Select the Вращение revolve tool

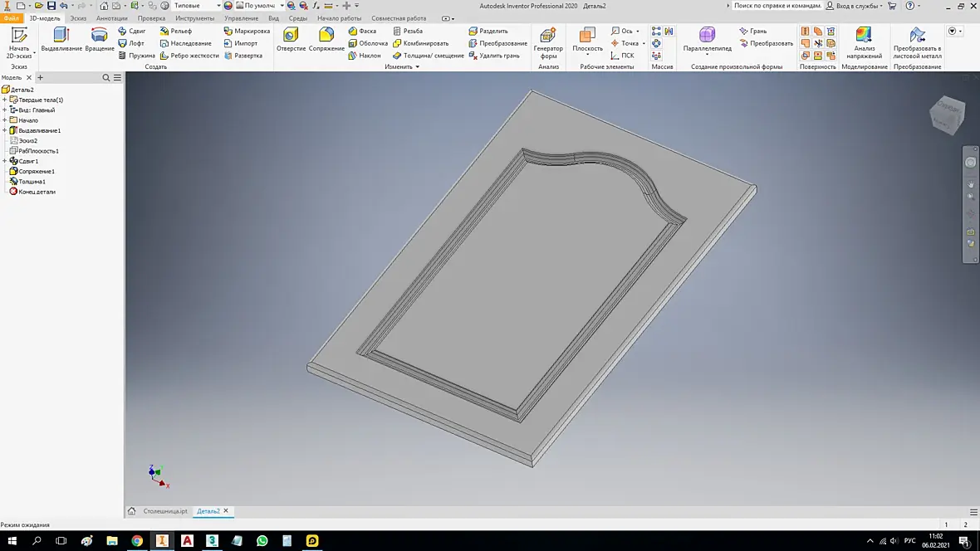pos(100,39)
